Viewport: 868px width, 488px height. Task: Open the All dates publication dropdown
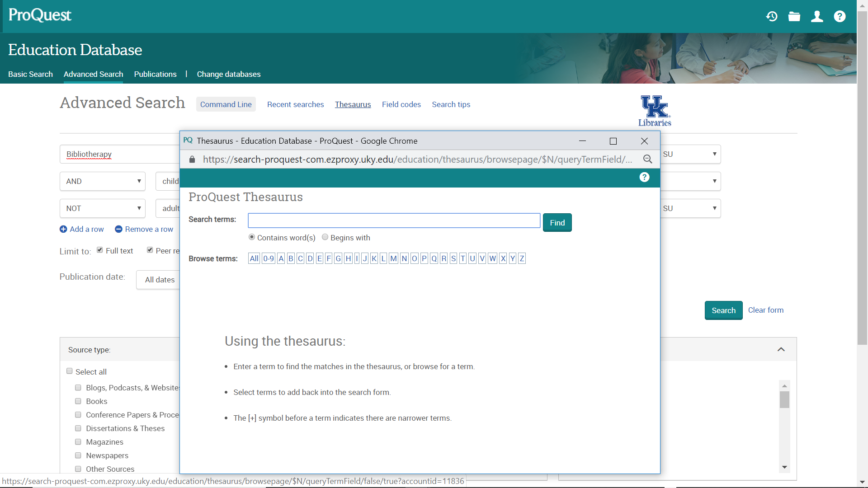coord(160,280)
